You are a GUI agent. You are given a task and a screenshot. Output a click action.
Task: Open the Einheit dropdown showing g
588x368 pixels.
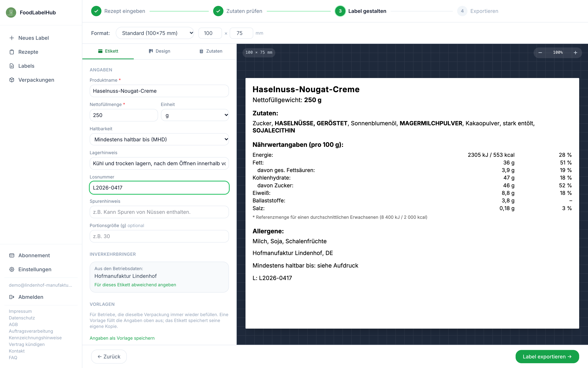click(195, 115)
